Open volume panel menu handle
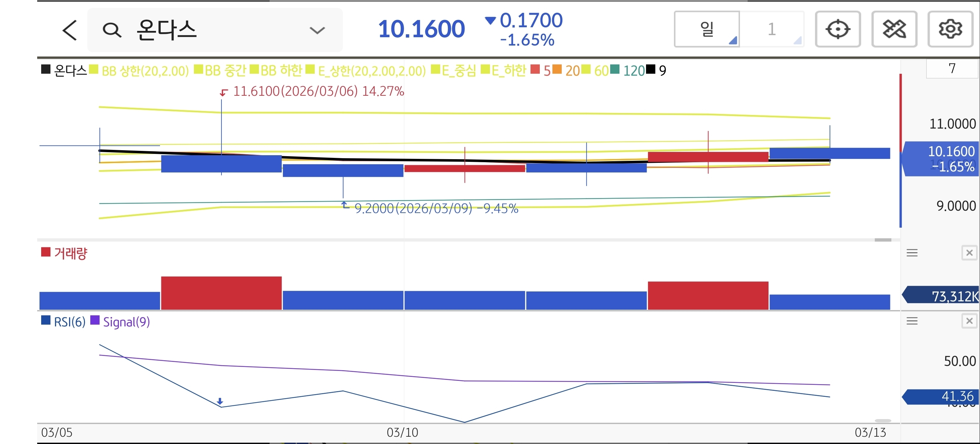Screen dimensions: 980x444 (x=912, y=253)
